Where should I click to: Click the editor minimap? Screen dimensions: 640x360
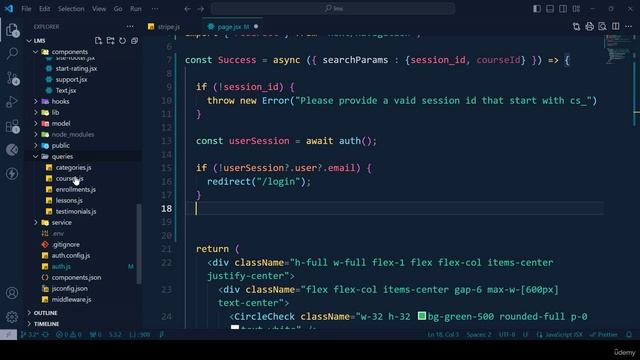point(618,49)
